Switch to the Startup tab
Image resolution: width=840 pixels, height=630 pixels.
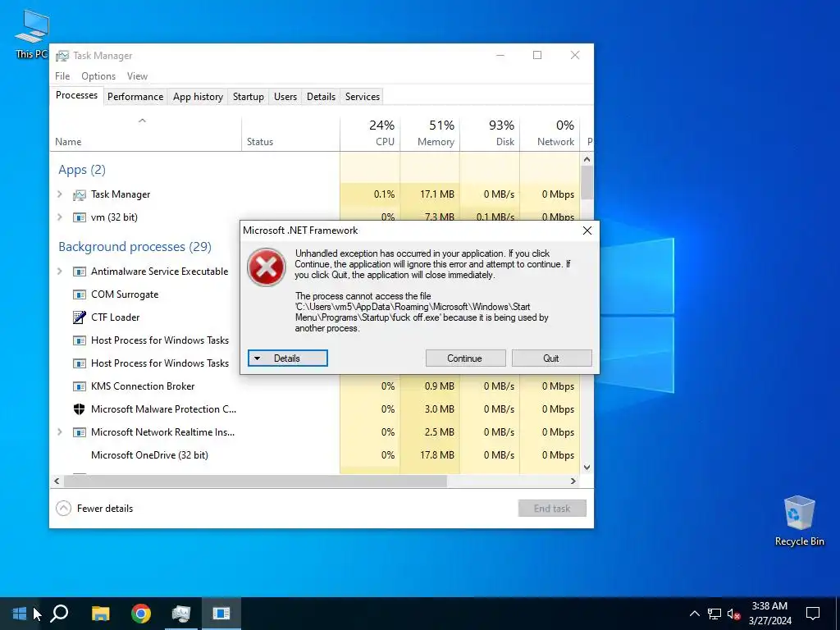248,97
